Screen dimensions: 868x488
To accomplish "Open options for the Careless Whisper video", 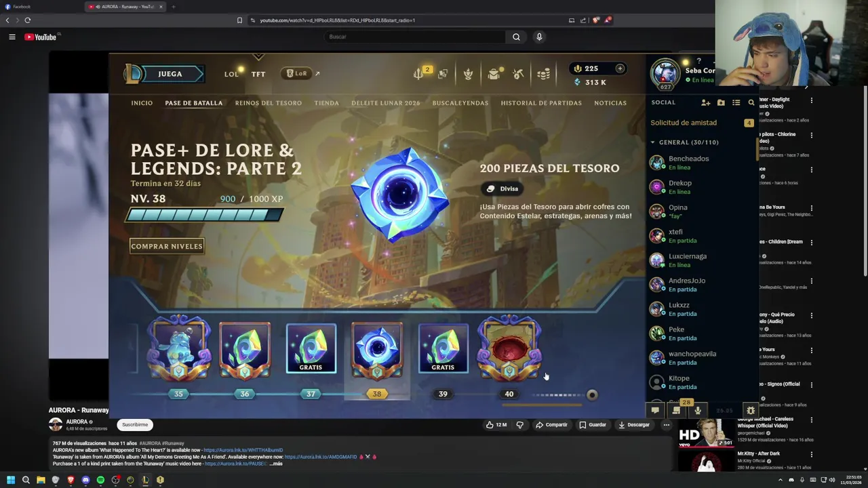I will [x=811, y=420].
